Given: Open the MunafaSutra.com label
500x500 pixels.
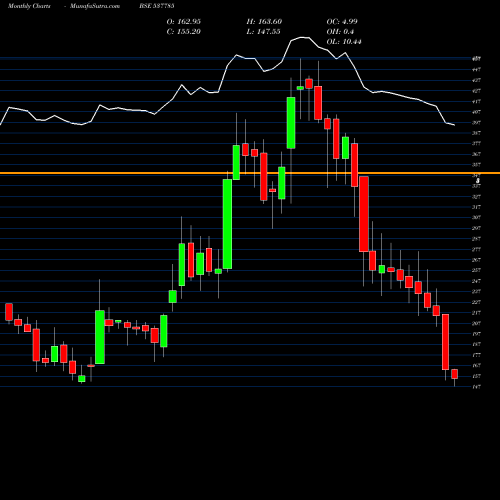Looking at the screenshot, I should (x=95, y=6).
